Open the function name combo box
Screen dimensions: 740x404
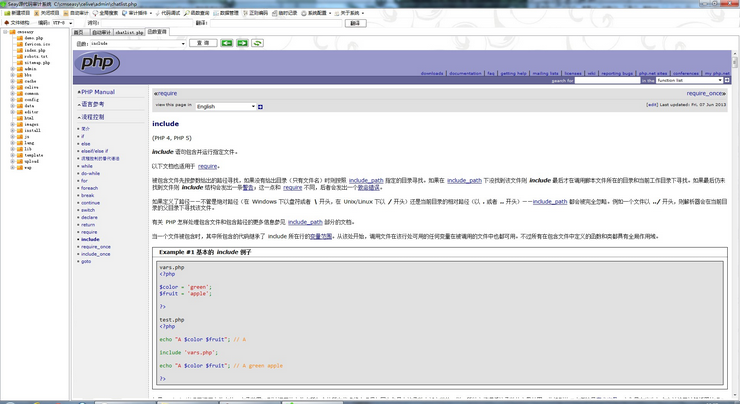(x=138, y=43)
